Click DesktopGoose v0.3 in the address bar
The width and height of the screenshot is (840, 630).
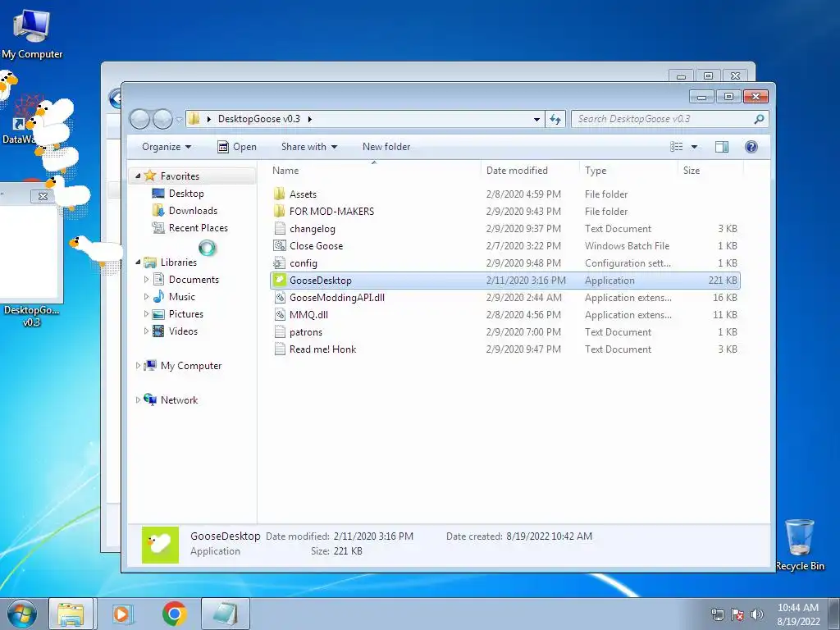click(x=258, y=119)
